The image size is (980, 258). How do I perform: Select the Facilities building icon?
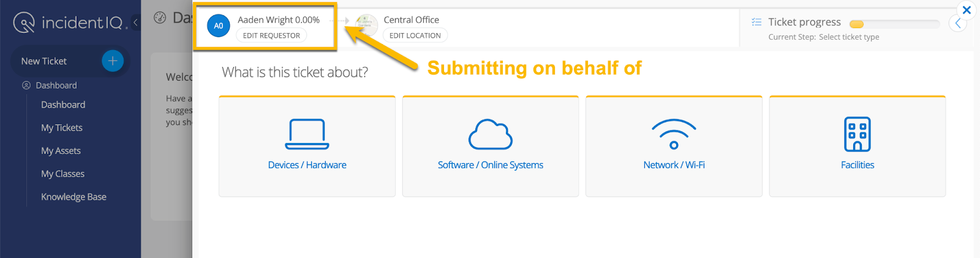[858, 134]
